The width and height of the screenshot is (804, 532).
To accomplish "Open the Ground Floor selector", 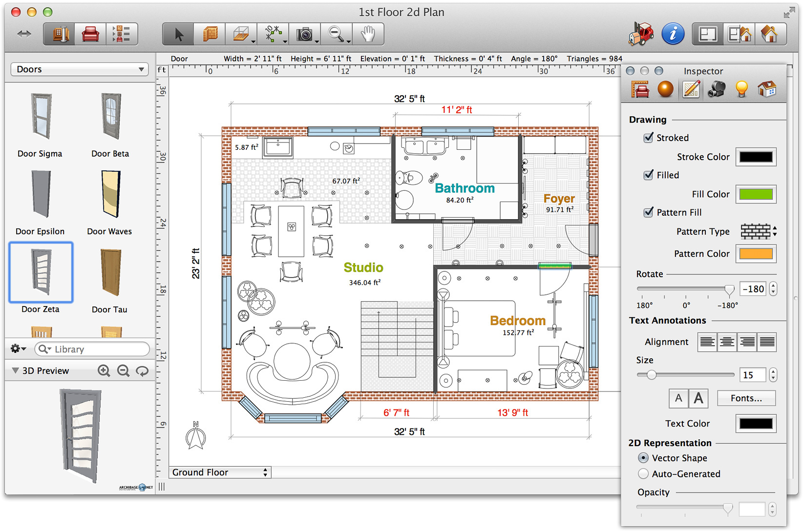I will (x=220, y=472).
